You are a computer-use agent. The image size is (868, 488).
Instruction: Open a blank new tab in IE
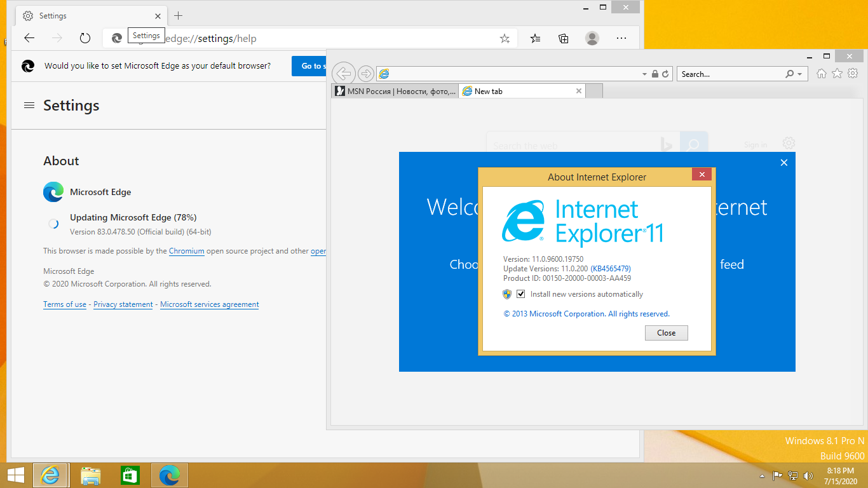coord(593,91)
